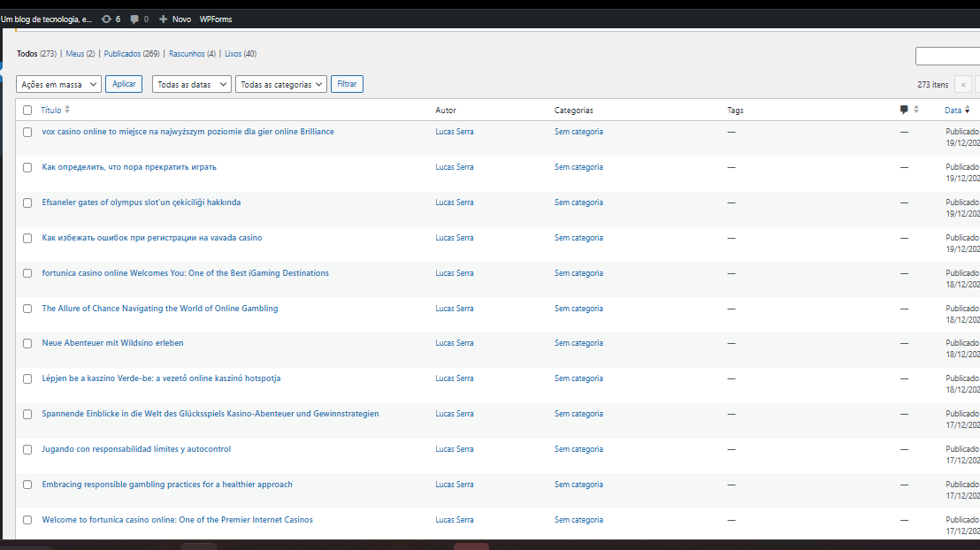This screenshot has width=980, height=550.
Task: Go to first page double-arrow button
Action: pos(962,85)
